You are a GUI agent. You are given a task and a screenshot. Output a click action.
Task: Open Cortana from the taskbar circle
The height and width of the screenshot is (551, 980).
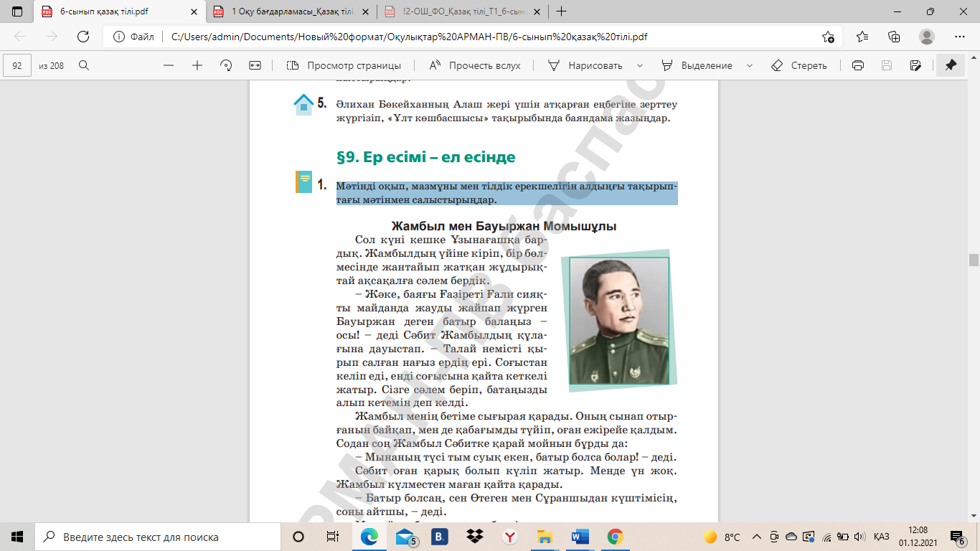click(298, 537)
